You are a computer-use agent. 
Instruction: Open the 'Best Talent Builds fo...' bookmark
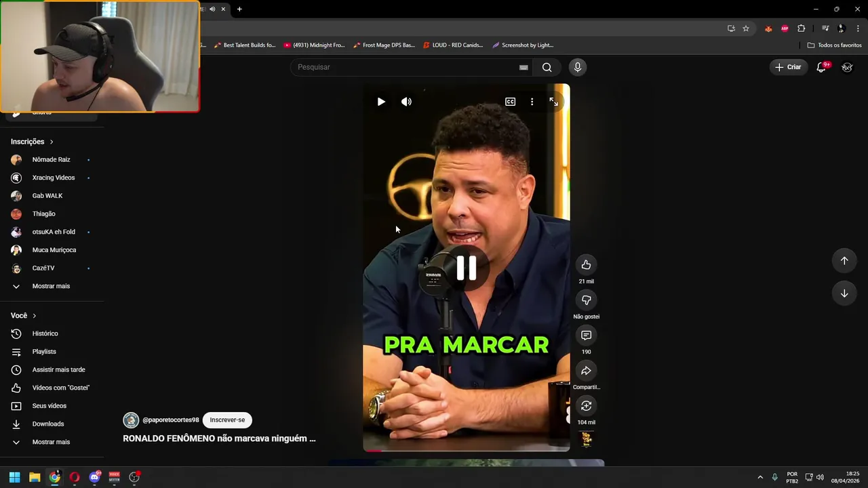[245, 45]
